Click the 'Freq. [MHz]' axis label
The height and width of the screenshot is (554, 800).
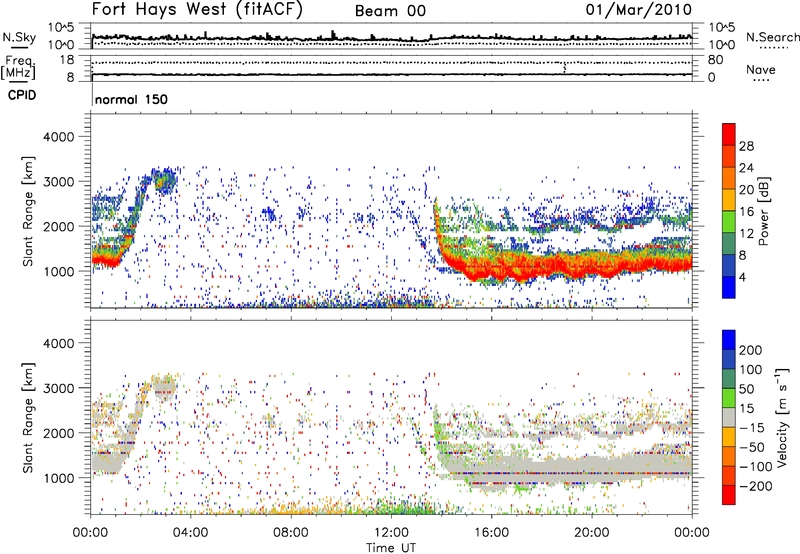click(18, 68)
